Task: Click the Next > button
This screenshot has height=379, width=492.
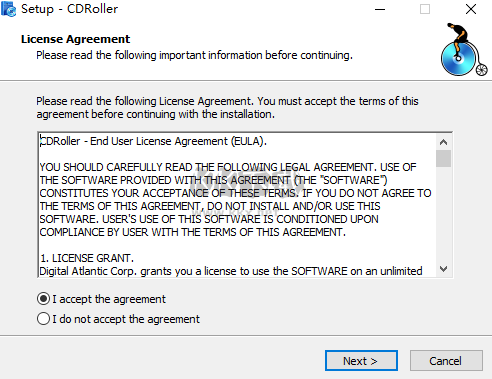Action: coord(361,360)
